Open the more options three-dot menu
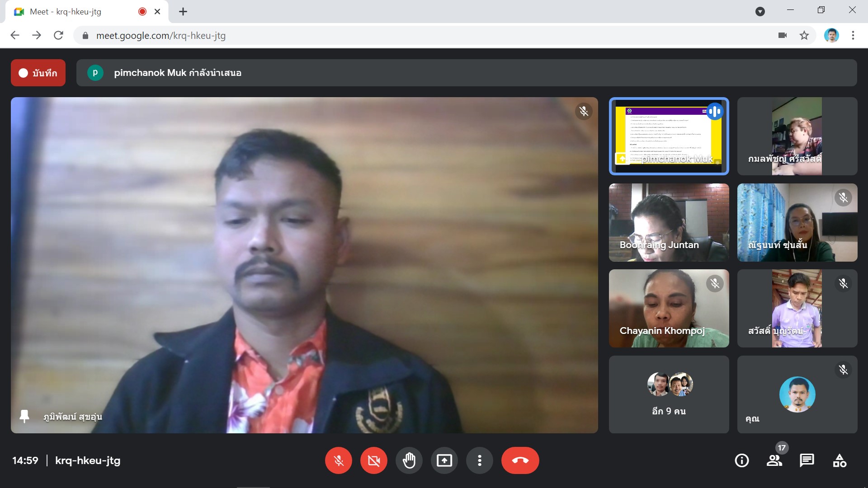Screen dimensions: 868x488 (x=479, y=460)
